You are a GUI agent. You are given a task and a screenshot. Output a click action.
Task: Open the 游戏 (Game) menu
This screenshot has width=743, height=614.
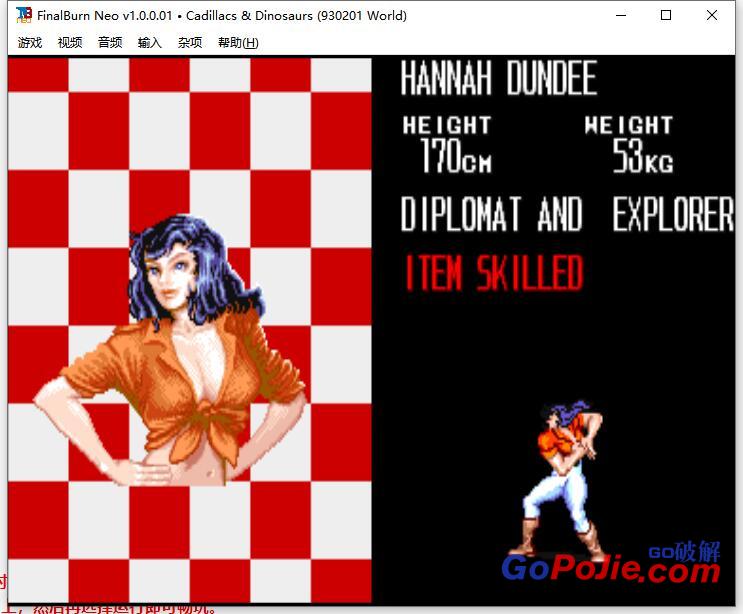pos(30,43)
